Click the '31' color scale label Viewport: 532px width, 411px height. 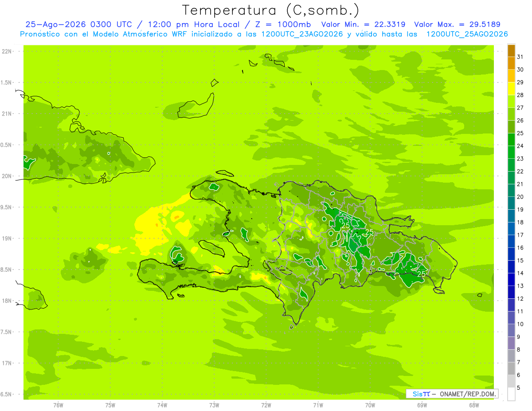pos(520,57)
